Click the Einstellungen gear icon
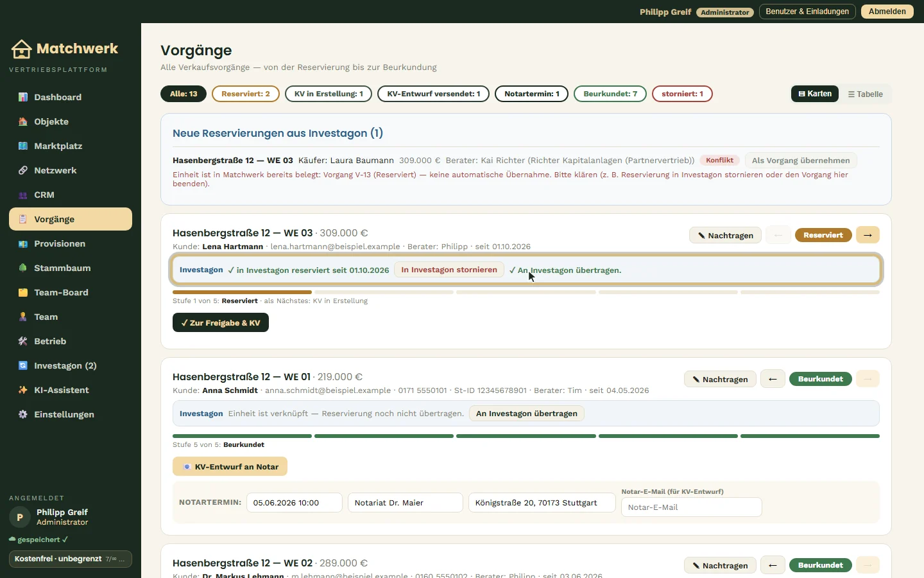 coord(23,414)
